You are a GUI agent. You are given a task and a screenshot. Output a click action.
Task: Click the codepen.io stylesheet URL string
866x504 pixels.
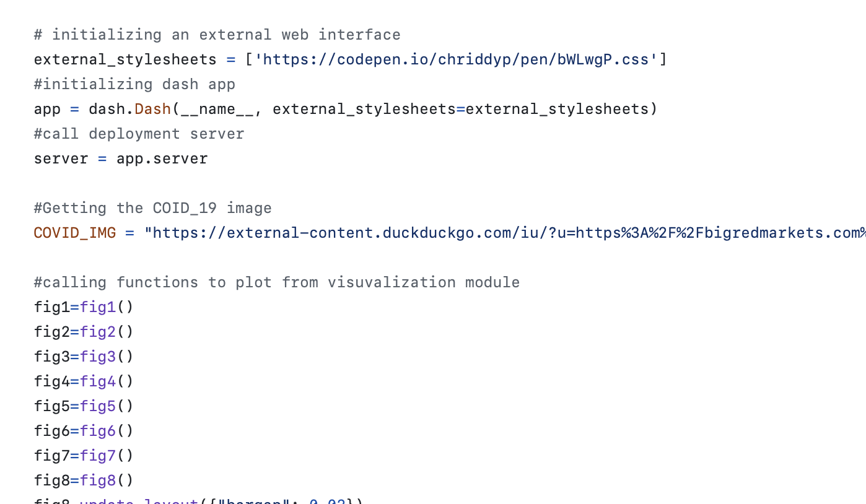coord(456,59)
